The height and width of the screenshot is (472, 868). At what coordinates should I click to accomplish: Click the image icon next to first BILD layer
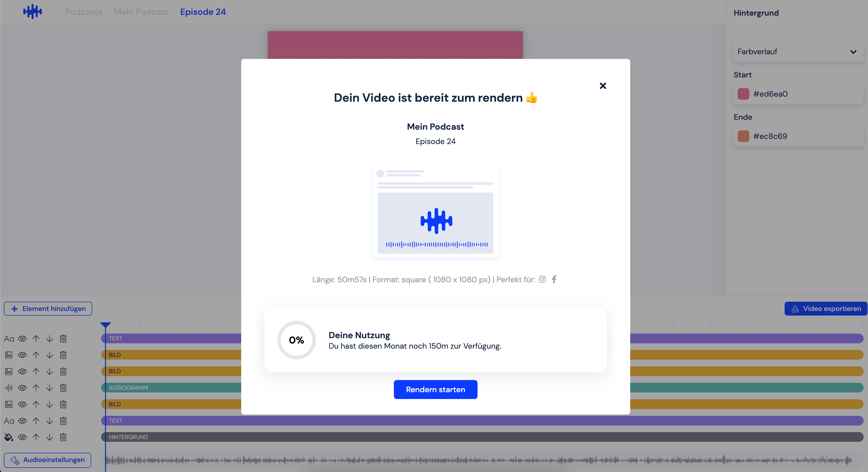coord(9,355)
